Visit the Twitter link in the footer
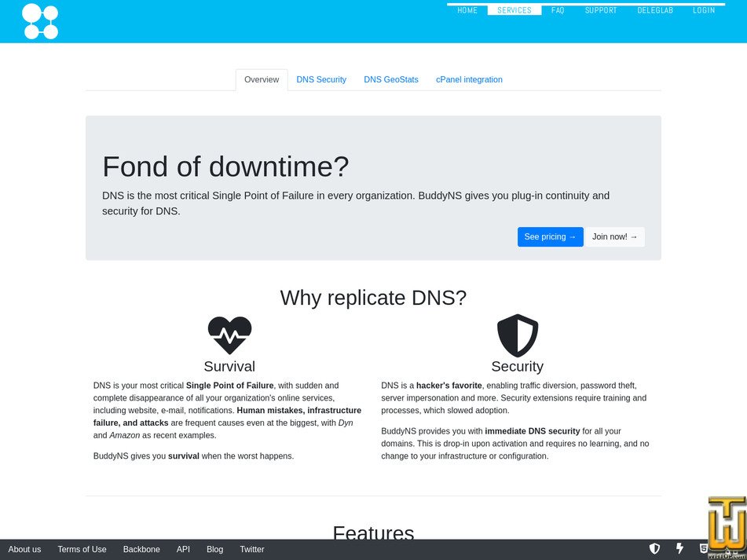Screen dimensions: 747x560 click(x=251, y=549)
